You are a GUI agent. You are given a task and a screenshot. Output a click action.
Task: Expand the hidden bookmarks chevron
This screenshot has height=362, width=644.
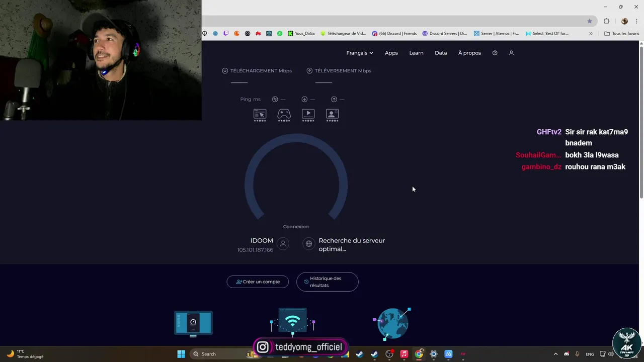(x=591, y=34)
